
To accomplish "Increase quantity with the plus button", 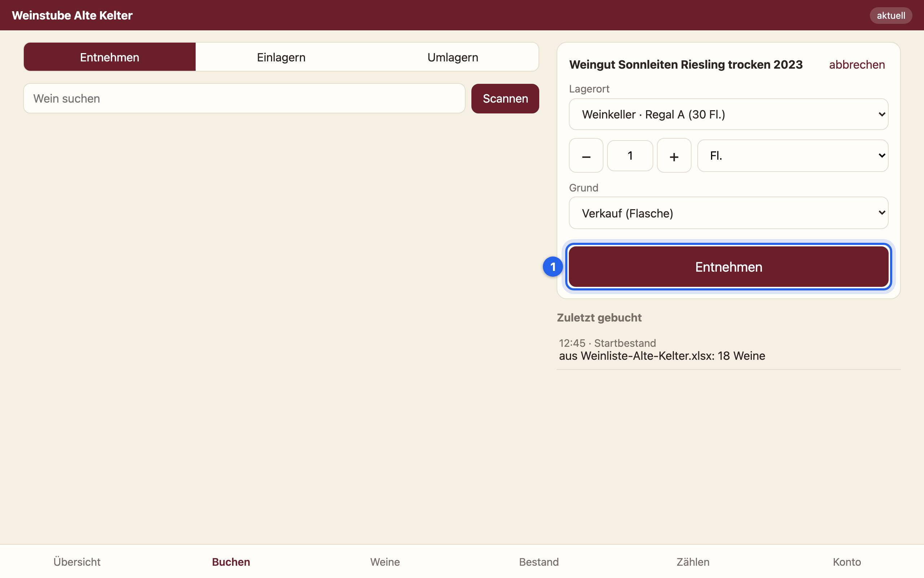I will (674, 156).
